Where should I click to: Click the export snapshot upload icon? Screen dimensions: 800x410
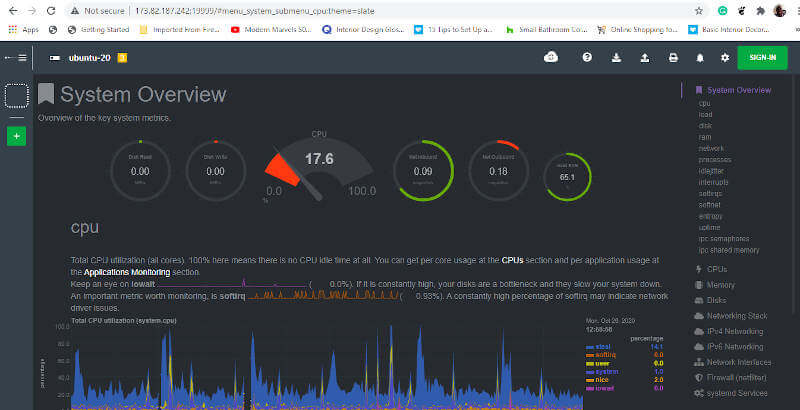pos(644,58)
